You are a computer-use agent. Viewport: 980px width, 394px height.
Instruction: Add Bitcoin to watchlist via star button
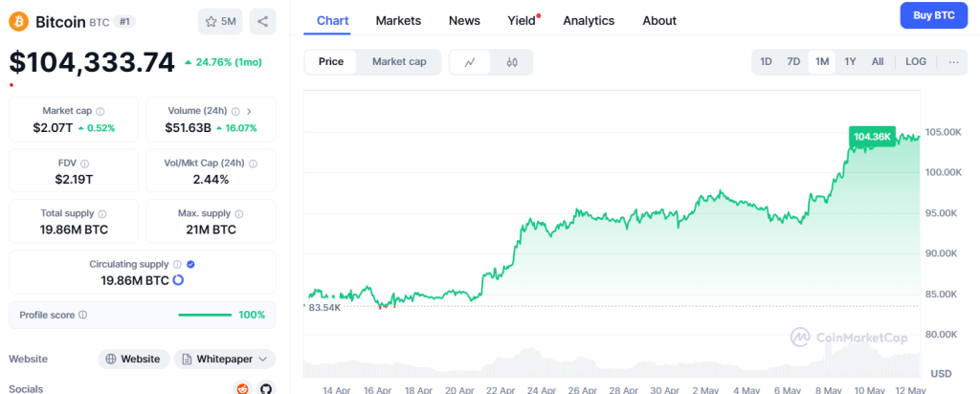click(220, 20)
